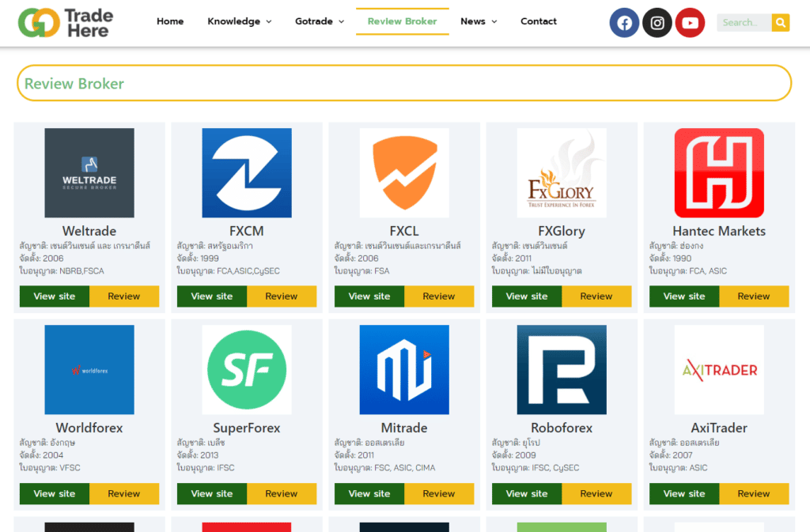This screenshot has height=532, width=810.
Task: View site for Roboforex
Action: (x=527, y=493)
